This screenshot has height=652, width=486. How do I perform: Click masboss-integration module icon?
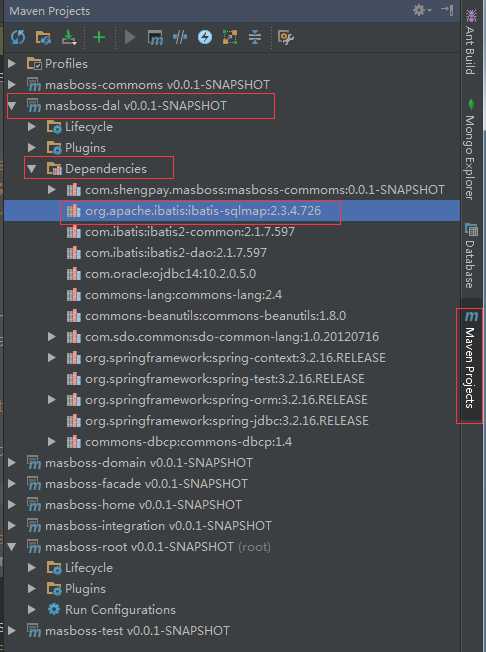pyautogui.click(x=34, y=526)
